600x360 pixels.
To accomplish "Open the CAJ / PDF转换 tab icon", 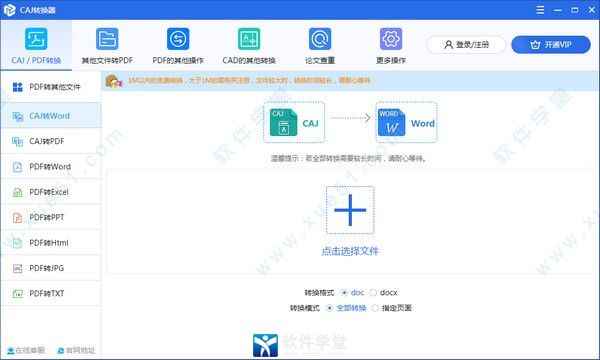I will (36, 39).
